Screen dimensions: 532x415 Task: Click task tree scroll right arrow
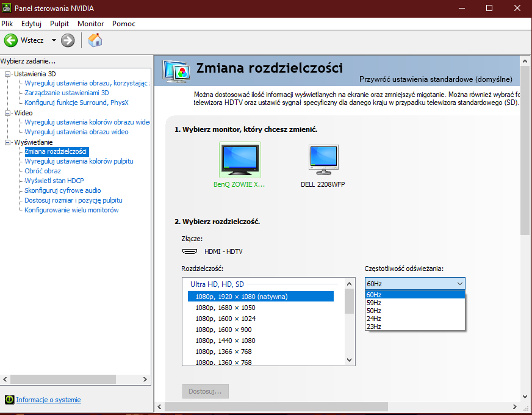(x=145, y=380)
